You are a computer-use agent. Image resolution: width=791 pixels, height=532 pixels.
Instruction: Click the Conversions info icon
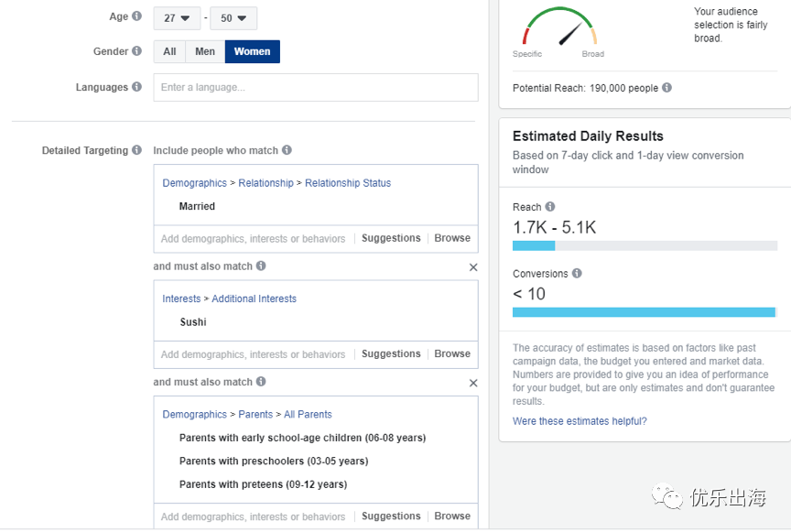click(x=577, y=273)
